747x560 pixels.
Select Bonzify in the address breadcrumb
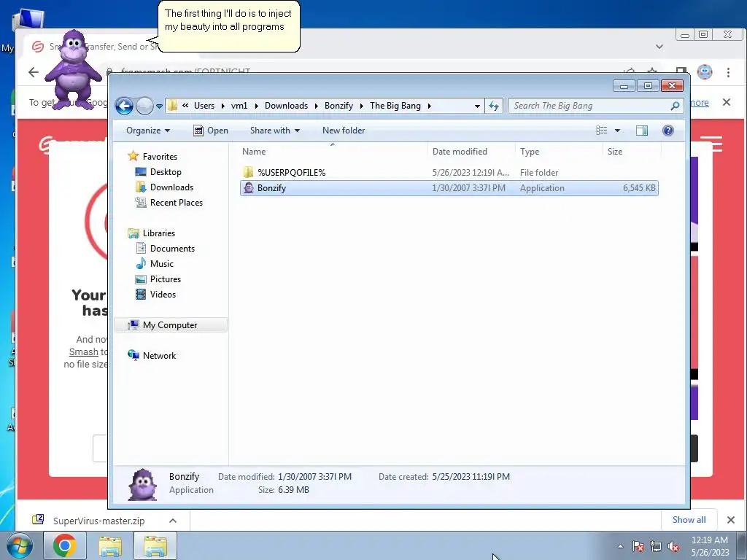[338, 106]
